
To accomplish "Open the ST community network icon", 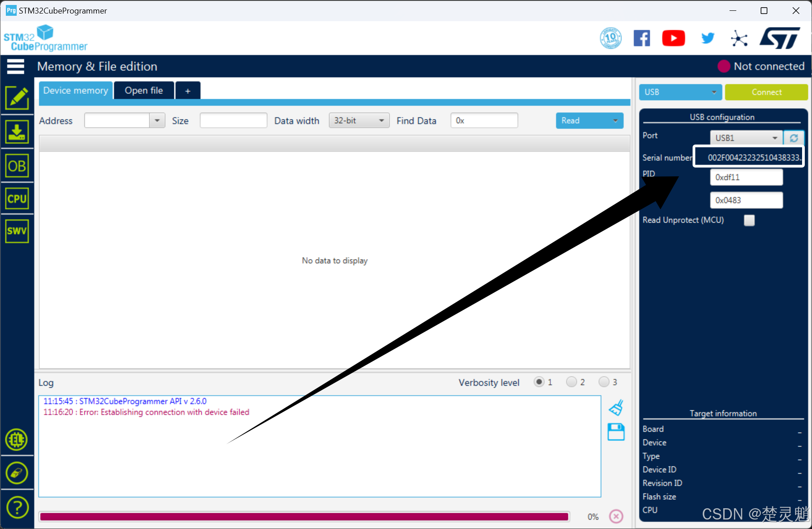I will [x=739, y=38].
